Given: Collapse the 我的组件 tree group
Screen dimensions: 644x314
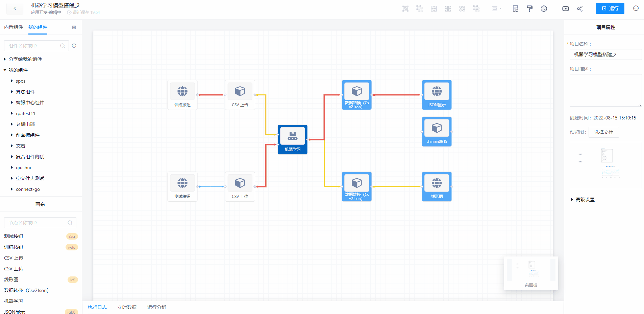Looking at the screenshot, I should (x=5, y=70).
